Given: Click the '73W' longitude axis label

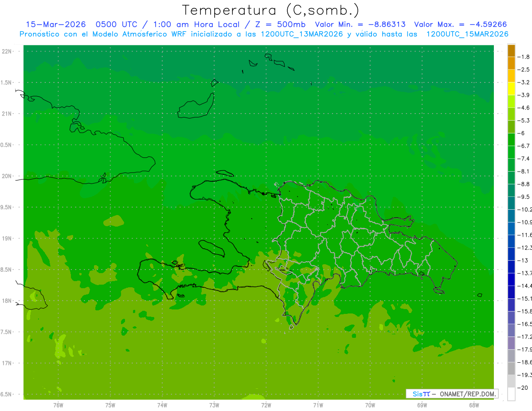Looking at the screenshot, I should coord(214,405).
